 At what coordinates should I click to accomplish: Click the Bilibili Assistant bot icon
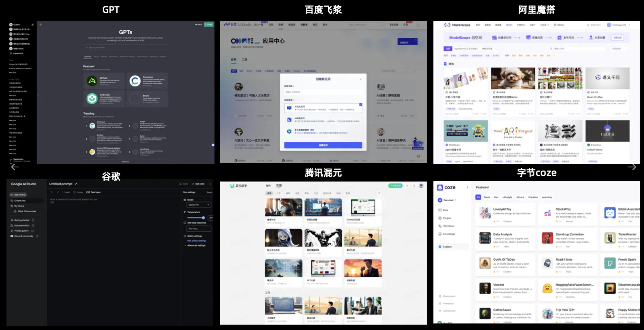click(610, 213)
